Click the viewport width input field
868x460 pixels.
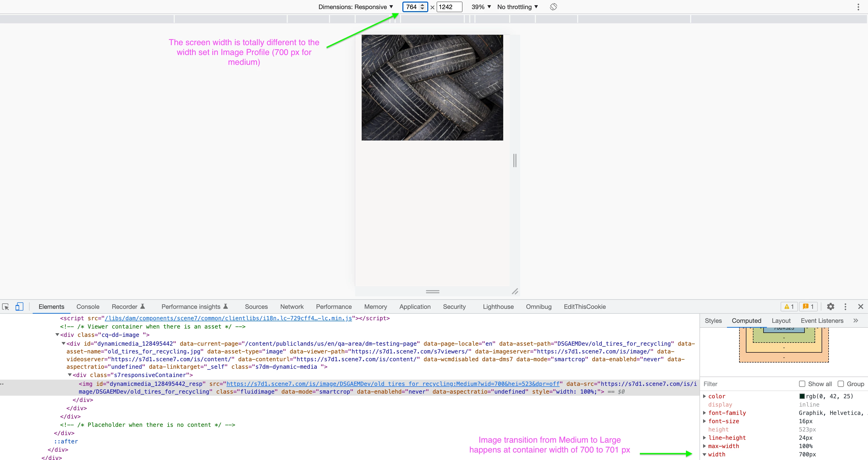[x=411, y=7]
